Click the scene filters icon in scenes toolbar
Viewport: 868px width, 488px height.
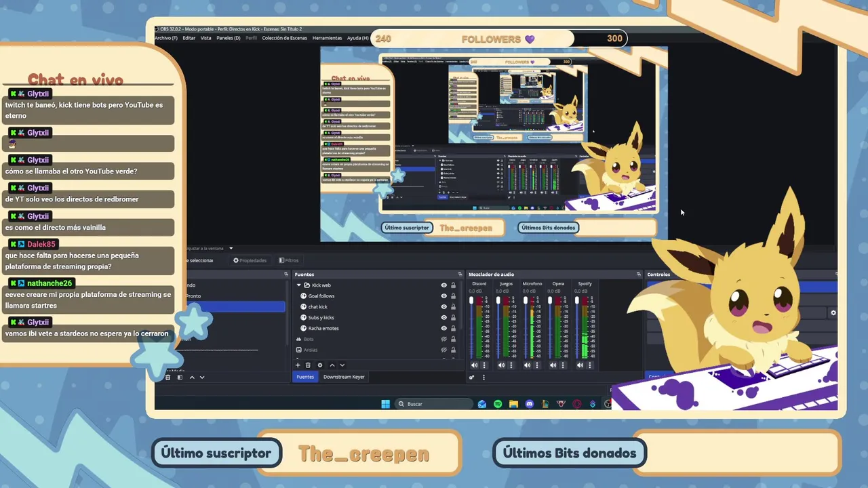coord(180,378)
